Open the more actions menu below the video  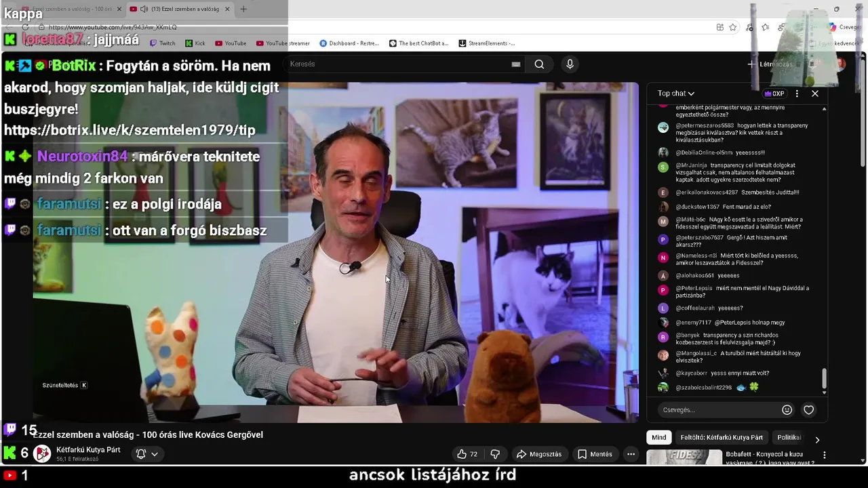pos(631,454)
